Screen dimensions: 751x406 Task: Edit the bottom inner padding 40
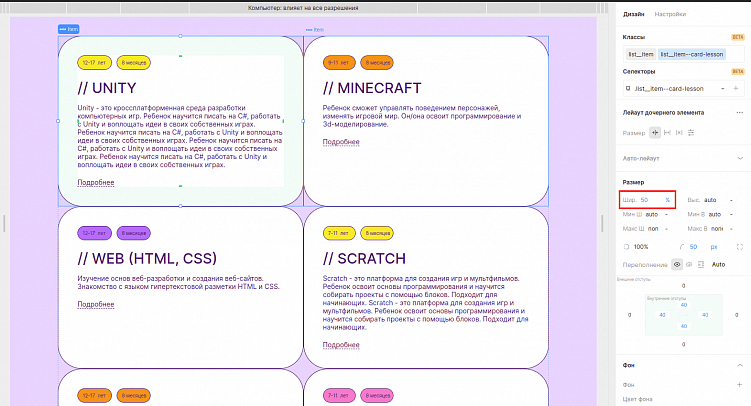684,326
